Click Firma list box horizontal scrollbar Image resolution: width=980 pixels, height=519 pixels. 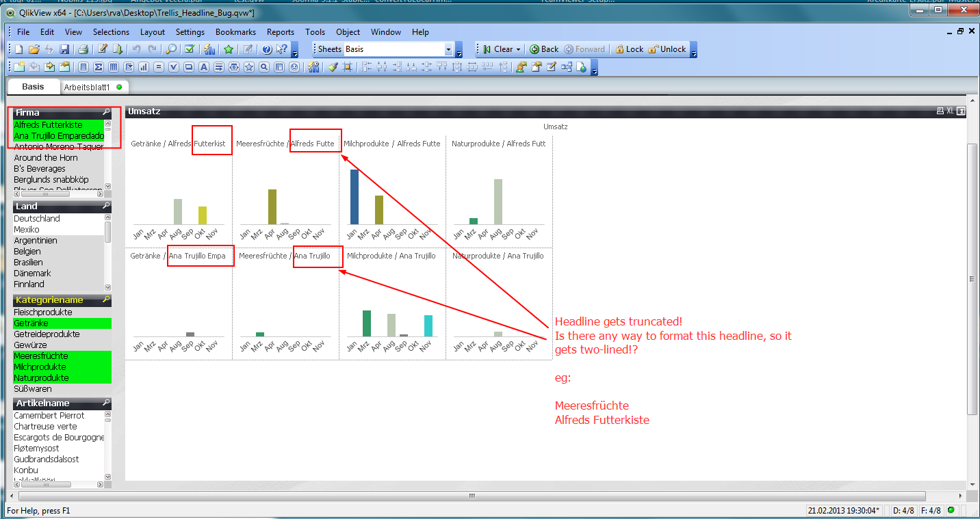pos(58,194)
